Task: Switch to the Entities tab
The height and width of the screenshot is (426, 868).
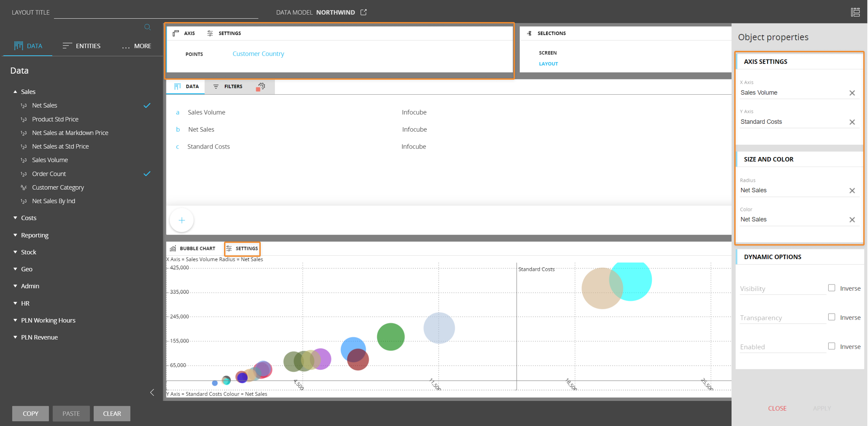Action: pyautogui.click(x=81, y=46)
